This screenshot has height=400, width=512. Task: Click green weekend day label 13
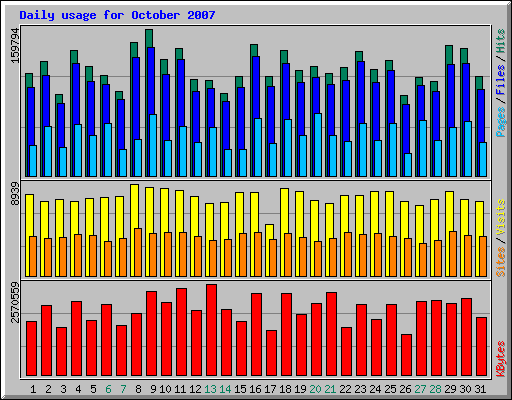[x=210, y=389]
